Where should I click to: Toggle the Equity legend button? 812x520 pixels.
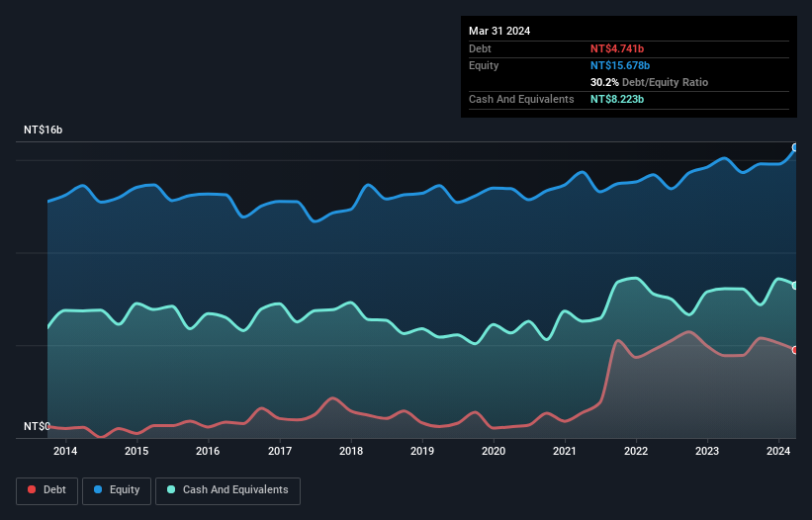point(117,490)
